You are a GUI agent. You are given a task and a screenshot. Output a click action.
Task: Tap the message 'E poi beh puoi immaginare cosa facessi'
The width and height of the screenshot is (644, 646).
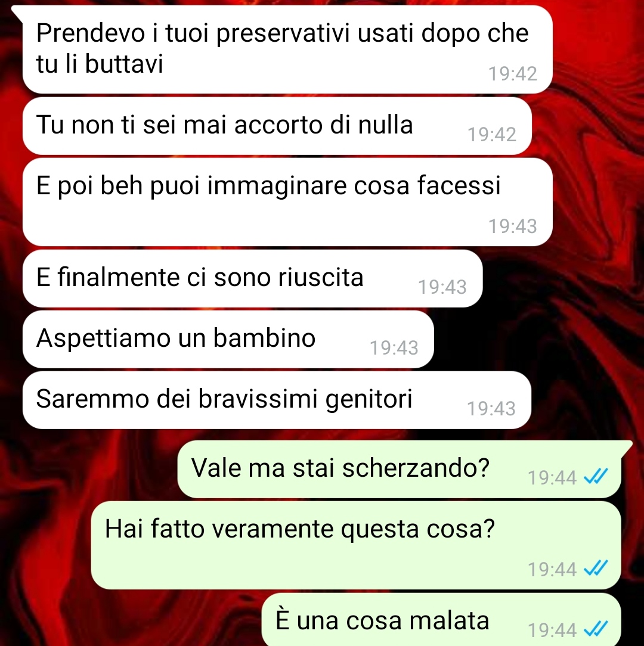(287, 202)
